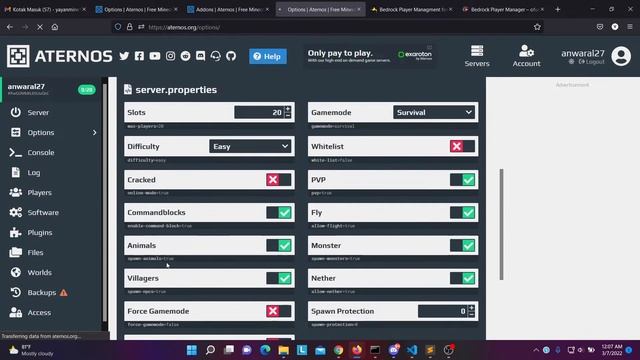
Task: Go to browser home page
Action: coord(55,27)
